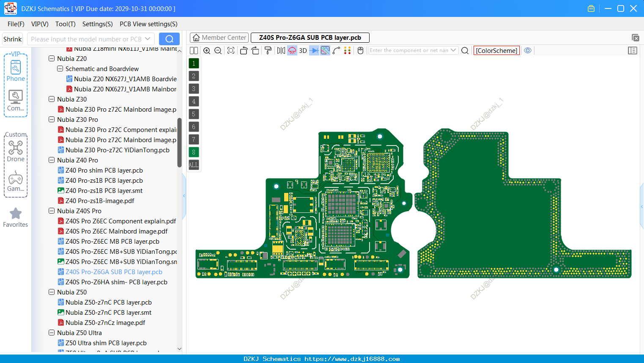Open the Game console category
This screenshot has width=644, height=363.
pyautogui.click(x=16, y=181)
